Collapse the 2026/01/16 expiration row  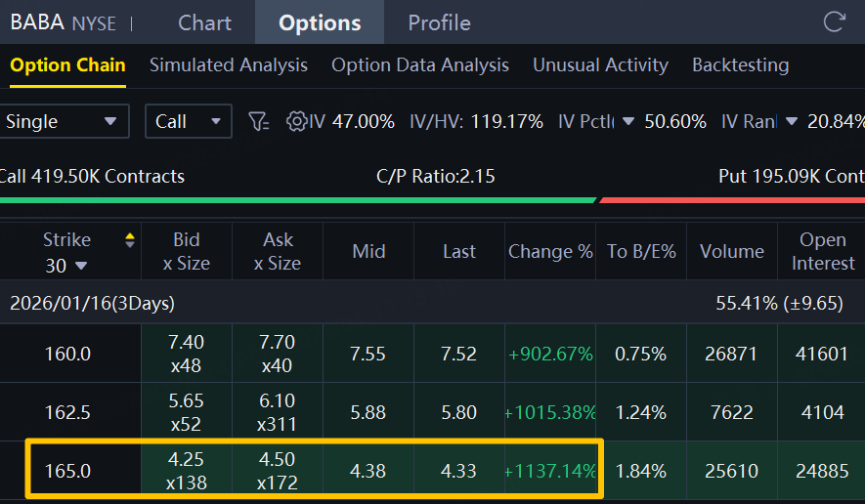pyautogui.click(x=93, y=303)
